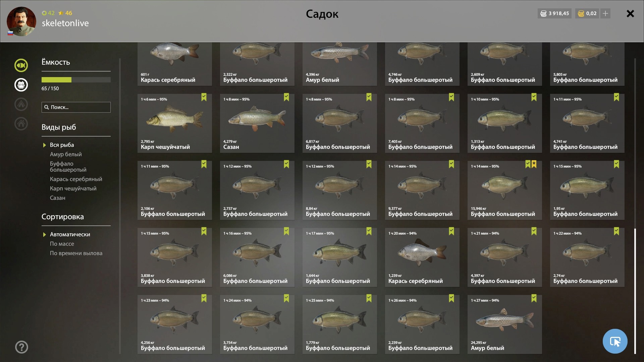The image size is (644, 362).
Task: Toggle bookmark on the Сазан 4,279 kg card
Action: (286, 97)
